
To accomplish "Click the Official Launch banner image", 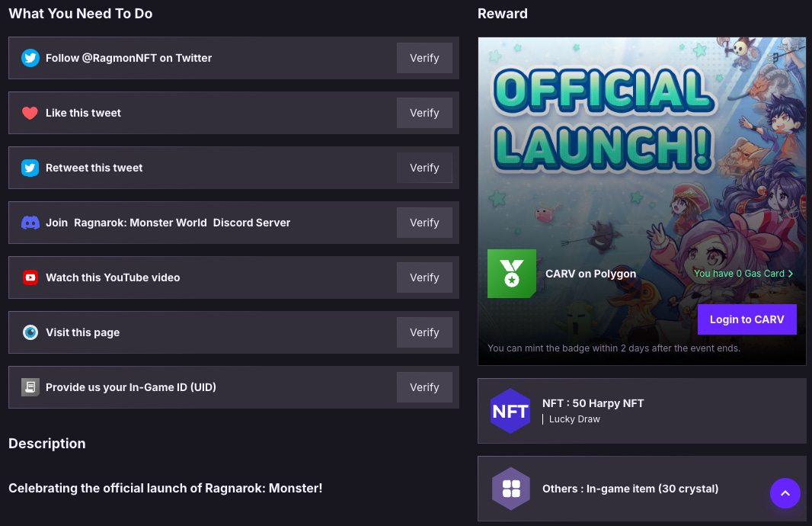I will [x=641, y=201].
